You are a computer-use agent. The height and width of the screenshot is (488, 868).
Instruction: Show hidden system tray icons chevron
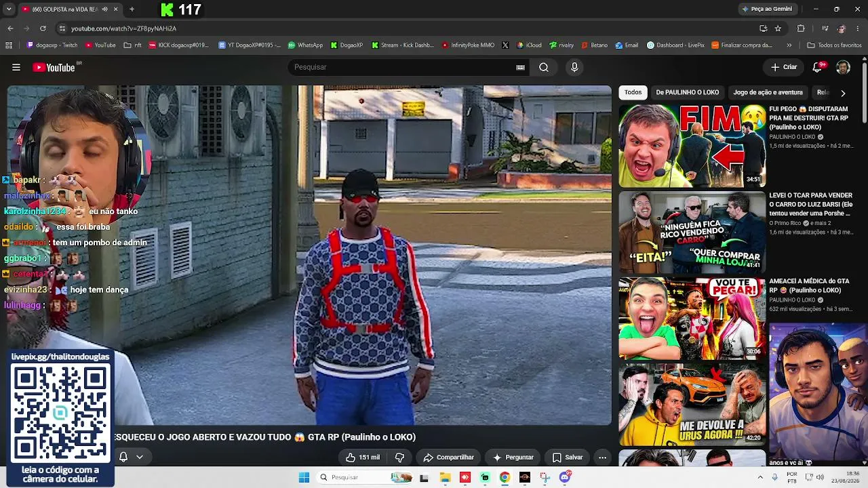click(760, 477)
